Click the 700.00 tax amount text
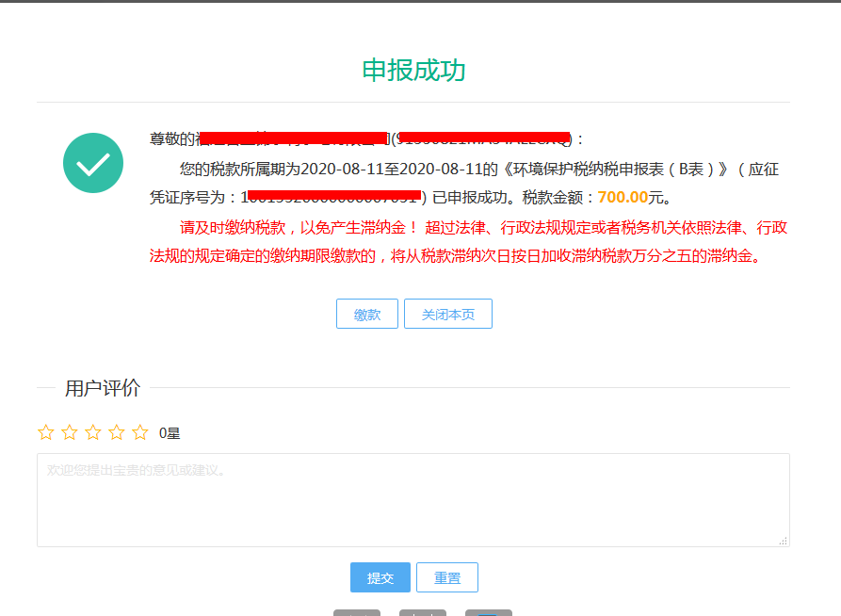 point(623,198)
